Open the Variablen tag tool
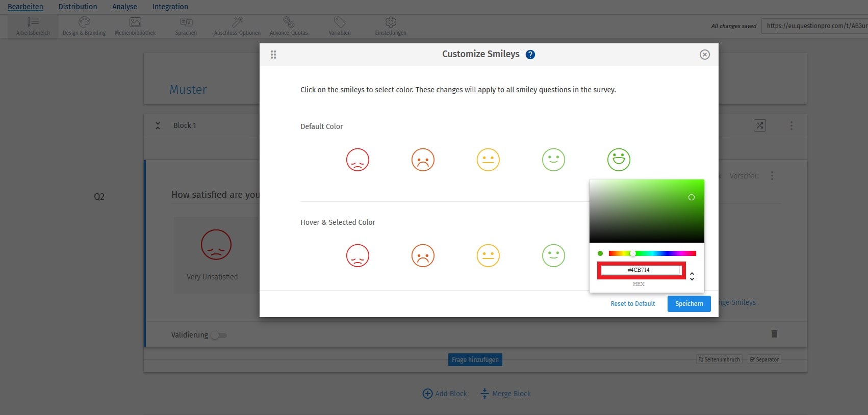868x415 pixels. click(340, 26)
